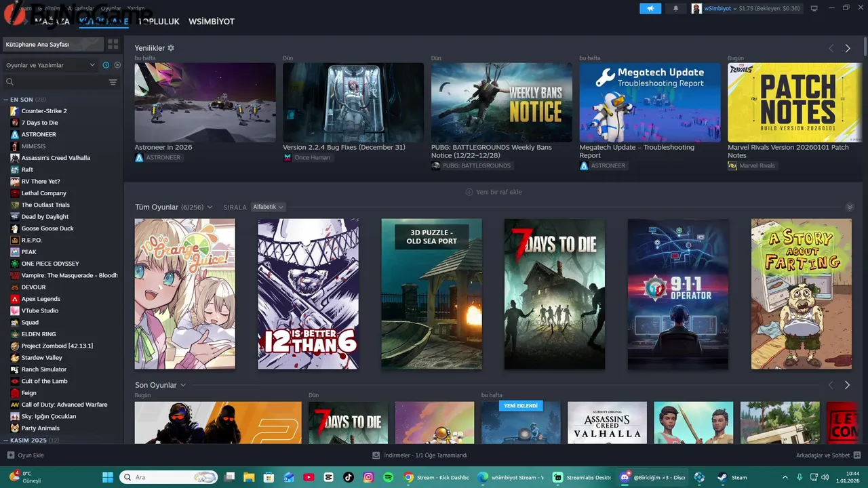868x488 pixels.
Task: Open Arkadaşlar ve Sohbet chat icon
Action: pos(857,455)
